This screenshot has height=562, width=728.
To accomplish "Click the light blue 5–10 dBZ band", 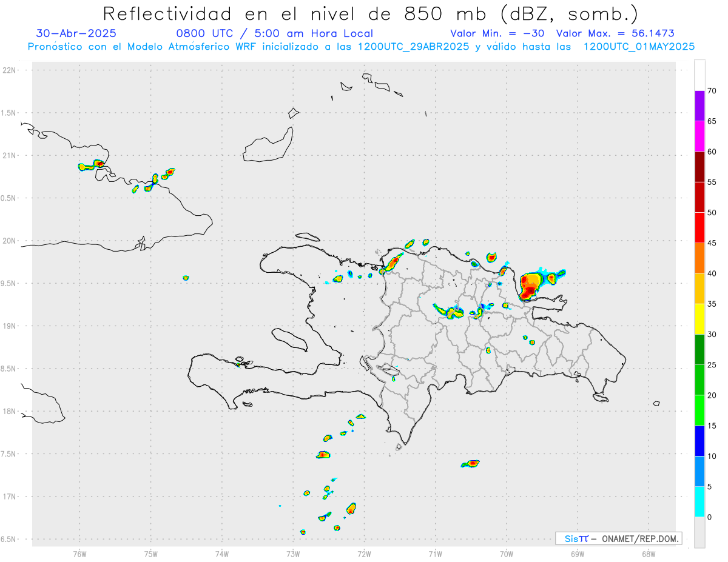I will click(699, 472).
